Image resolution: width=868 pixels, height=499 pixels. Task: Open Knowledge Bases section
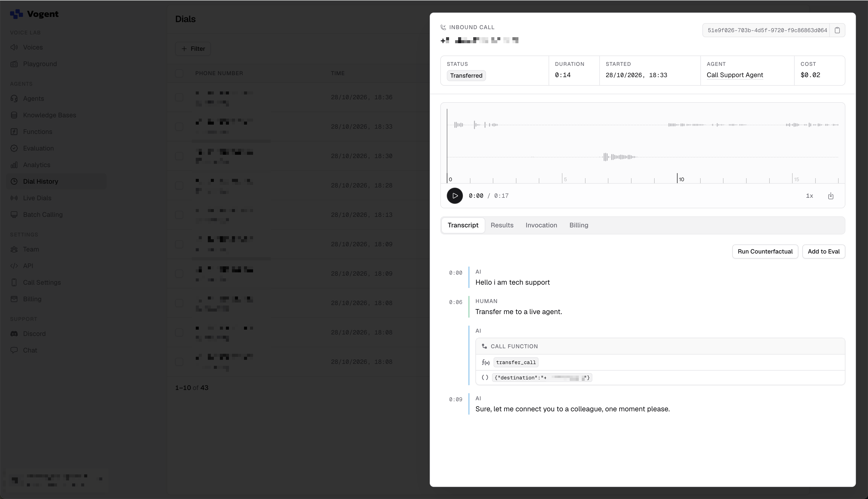coord(43,115)
